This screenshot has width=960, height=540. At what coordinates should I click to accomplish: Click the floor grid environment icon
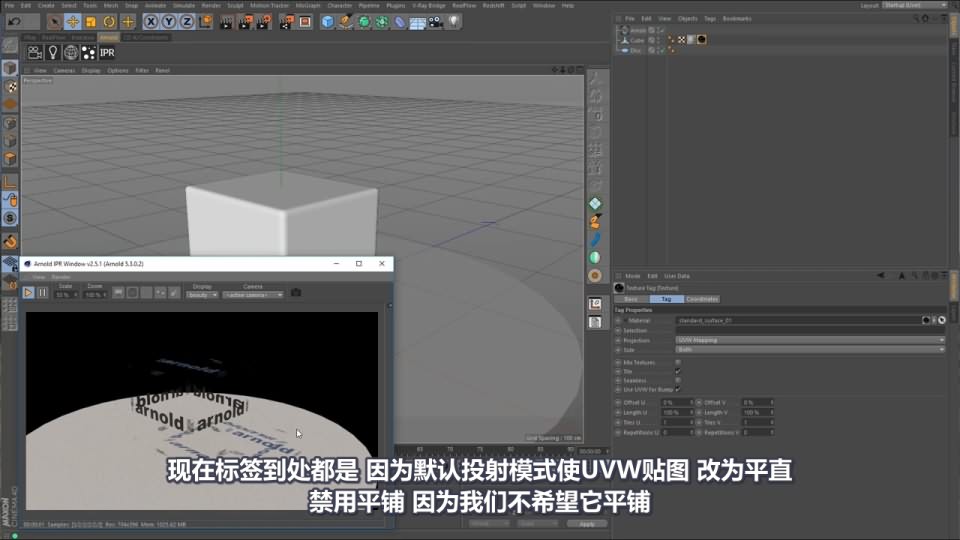tap(418, 22)
